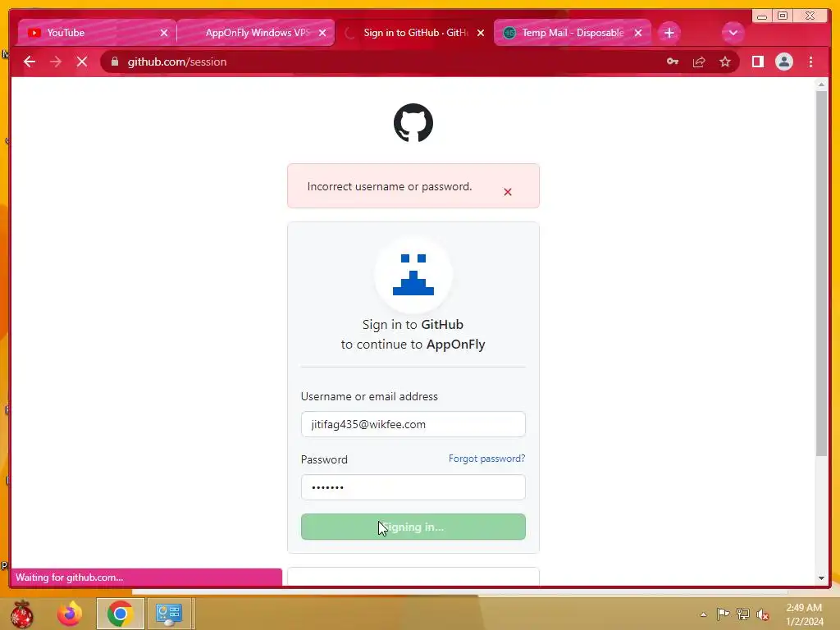Screen dimensions: 840x630
Task: Open the Forgot password? link
Action: click(x=487, y=459)
